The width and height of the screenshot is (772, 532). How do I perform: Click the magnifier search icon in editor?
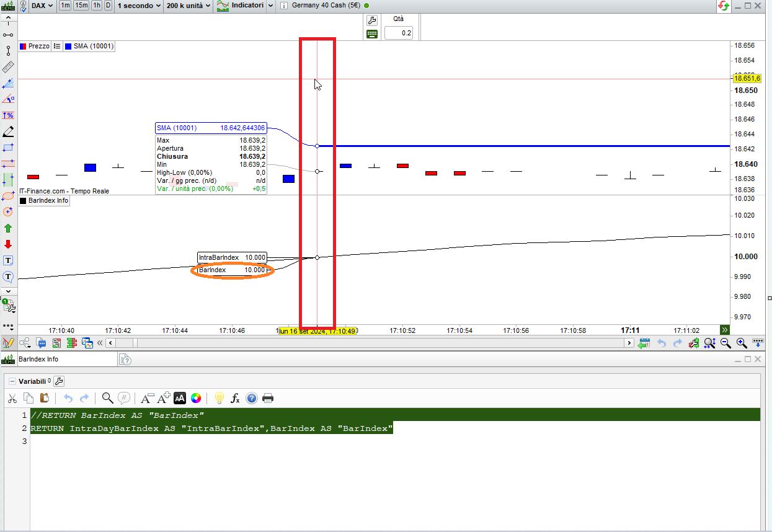tap(107, 398)
